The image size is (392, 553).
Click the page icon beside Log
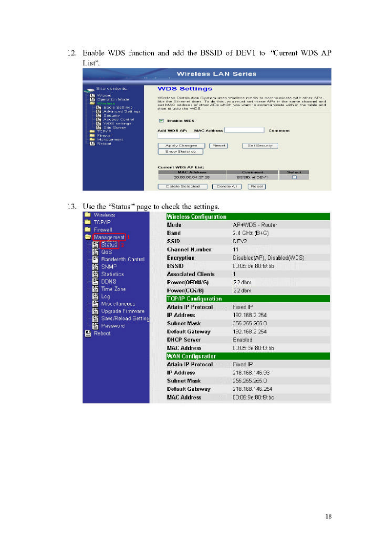(x=95, y=296)
